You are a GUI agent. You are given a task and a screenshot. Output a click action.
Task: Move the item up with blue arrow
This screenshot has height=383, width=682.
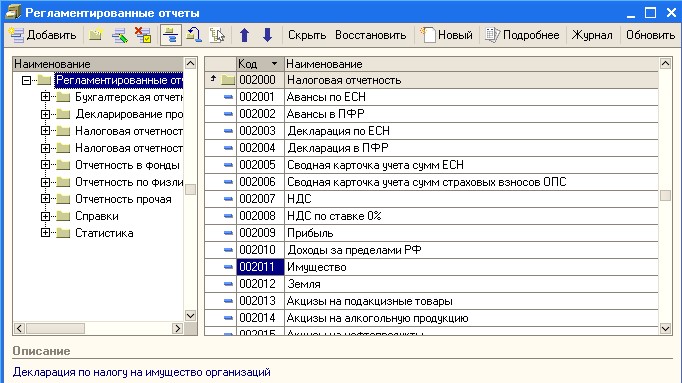coord(244,35)
